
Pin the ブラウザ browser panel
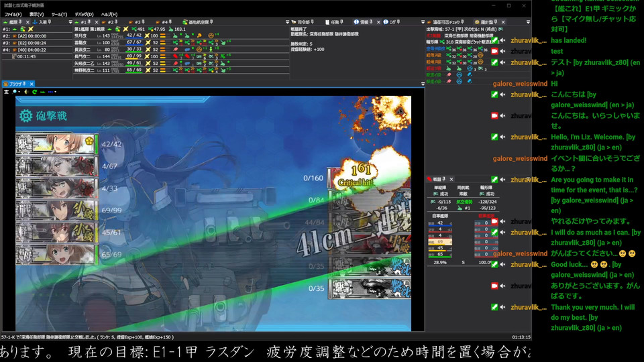tap(24, 84)
